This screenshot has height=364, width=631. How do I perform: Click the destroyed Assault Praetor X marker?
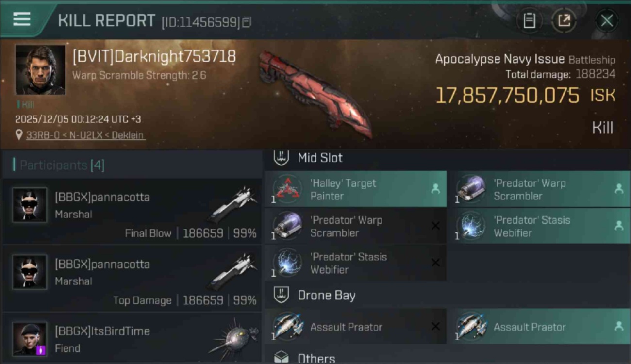pos(435,326)
